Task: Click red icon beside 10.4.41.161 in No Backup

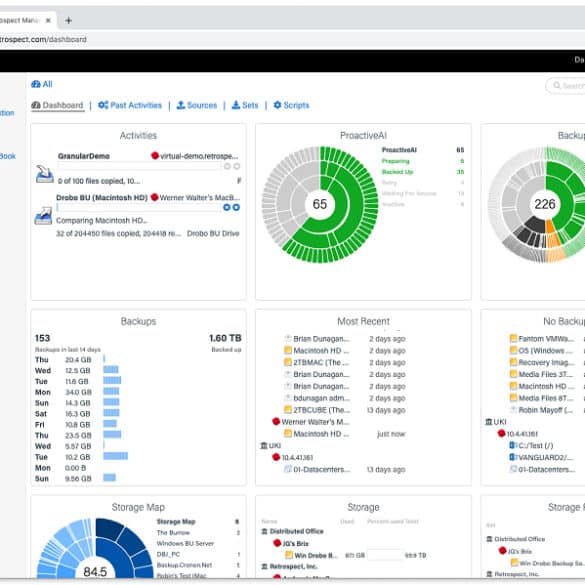Action: 501,434
